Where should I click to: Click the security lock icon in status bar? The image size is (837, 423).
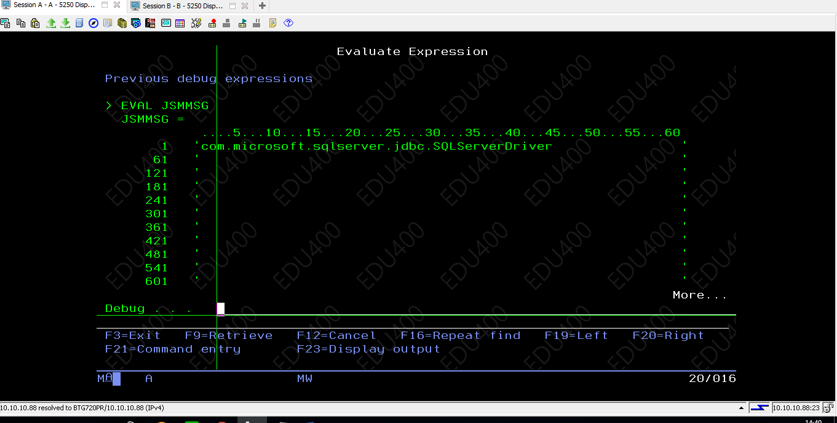[x=829, y=408]
